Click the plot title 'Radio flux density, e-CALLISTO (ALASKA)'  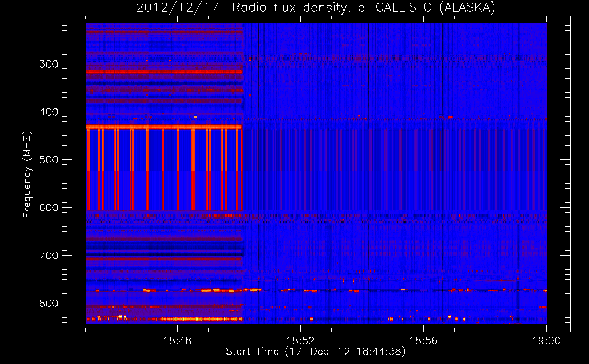coord(363,7)
